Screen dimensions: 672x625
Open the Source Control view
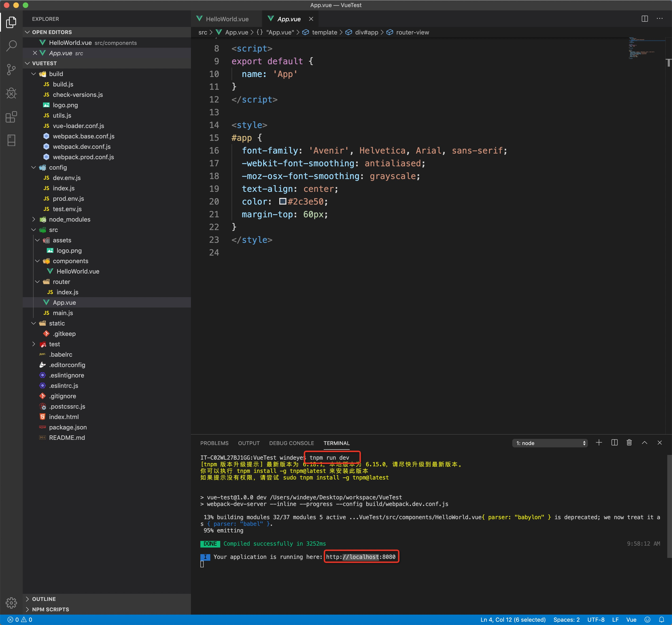point(11,70)
